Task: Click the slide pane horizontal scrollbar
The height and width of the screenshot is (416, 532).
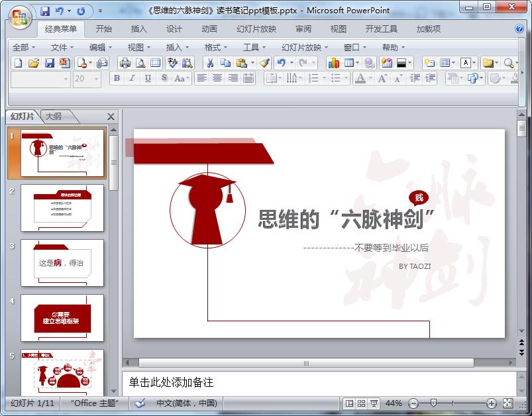Action: point(306,363)
